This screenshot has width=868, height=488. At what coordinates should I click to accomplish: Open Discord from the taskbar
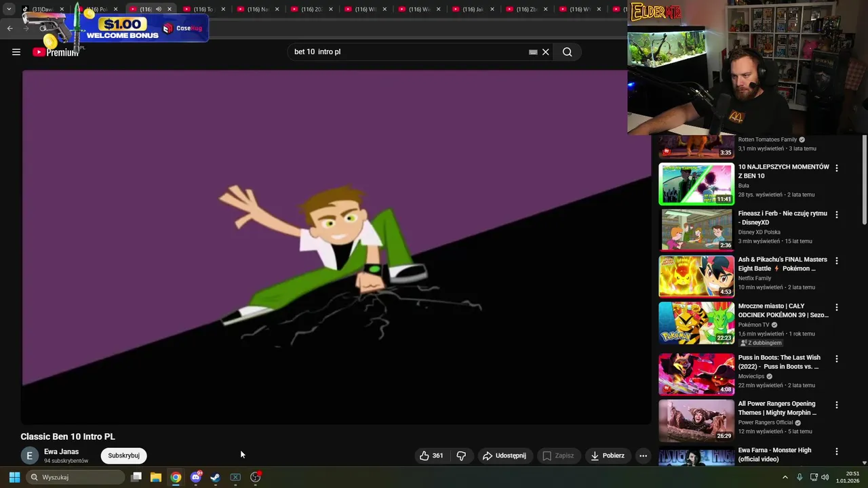[x=196, y=477]
